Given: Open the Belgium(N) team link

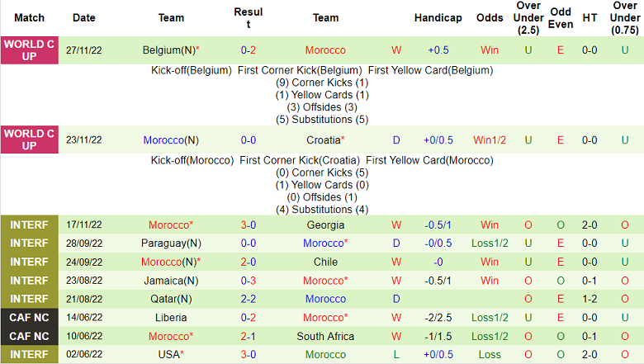Looking at the screenshot, I should 168,50.
